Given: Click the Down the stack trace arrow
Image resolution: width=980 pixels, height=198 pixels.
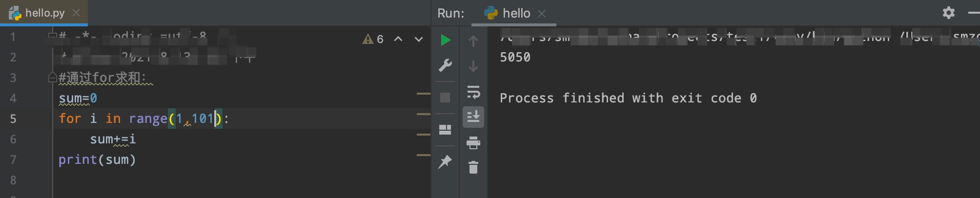Looking at the screenshot, I should 473,66.
